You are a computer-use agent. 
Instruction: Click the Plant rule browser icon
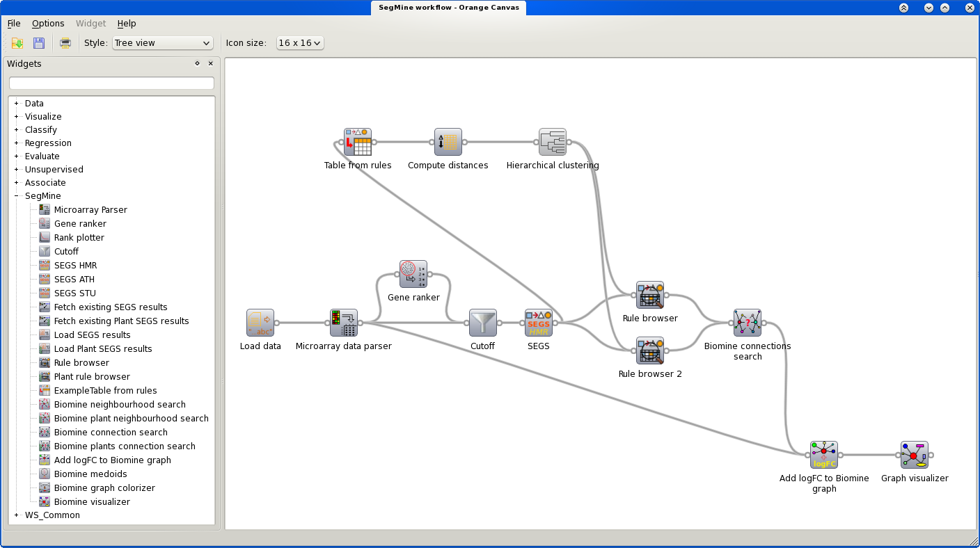point(45,377)
